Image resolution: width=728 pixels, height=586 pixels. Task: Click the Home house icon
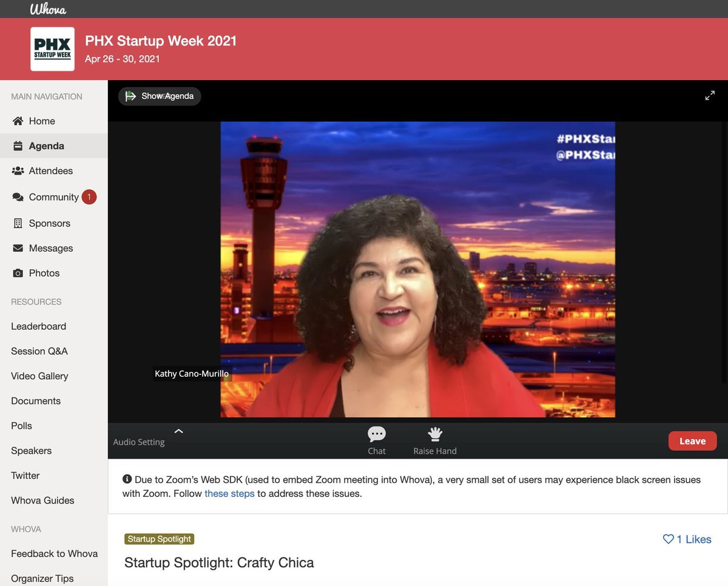pyautogui.click(x=18, y=121)
